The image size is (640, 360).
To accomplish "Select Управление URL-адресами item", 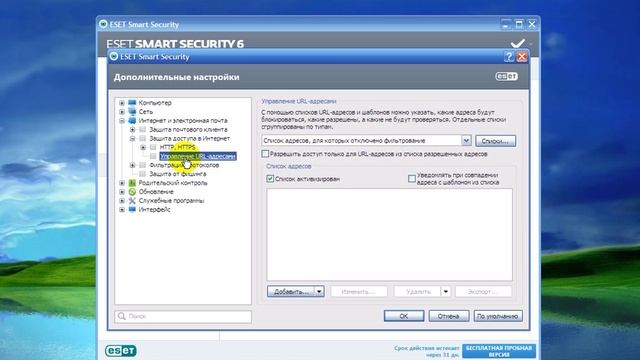I will pos(198,156).
